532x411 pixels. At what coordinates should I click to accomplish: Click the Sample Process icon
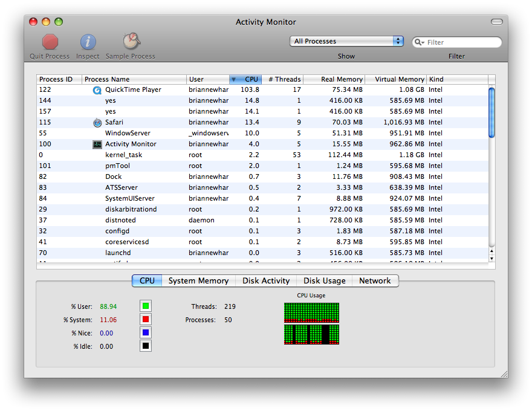[131, 41]
